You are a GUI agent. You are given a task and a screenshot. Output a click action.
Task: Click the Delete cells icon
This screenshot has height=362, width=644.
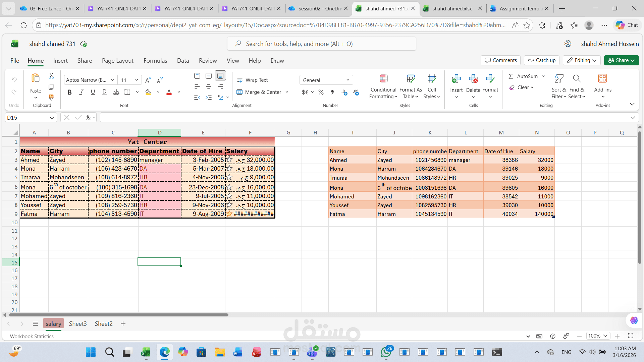tap(473, 79)
